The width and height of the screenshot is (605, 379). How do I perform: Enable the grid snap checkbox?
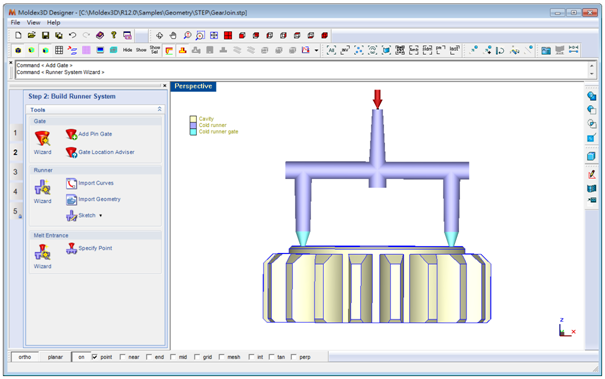click(x=197, y=357)
